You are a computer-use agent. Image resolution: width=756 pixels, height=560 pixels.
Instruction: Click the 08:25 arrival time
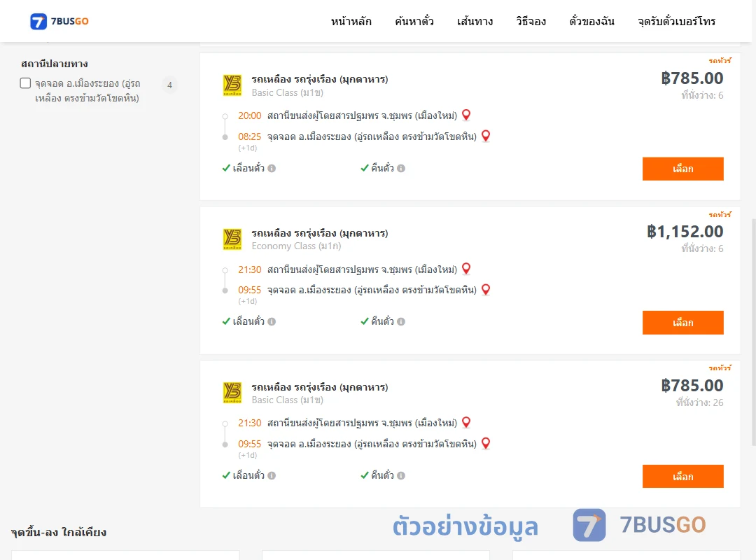click(x=249, y=136)
